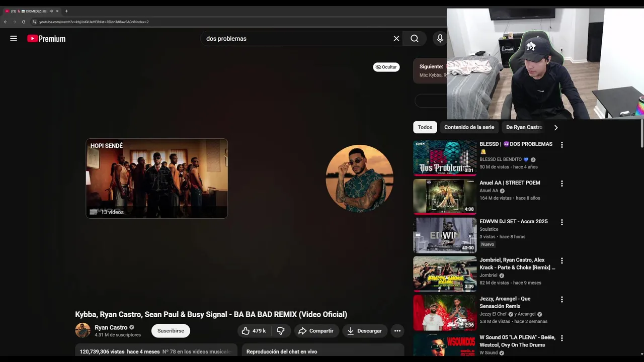
Task: Click the page vertical scrollbar
Action: (641, 133)
